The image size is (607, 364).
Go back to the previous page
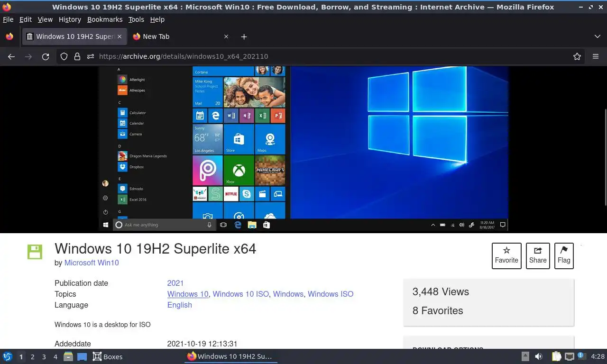pyautogui.click(x=11, y=56)
